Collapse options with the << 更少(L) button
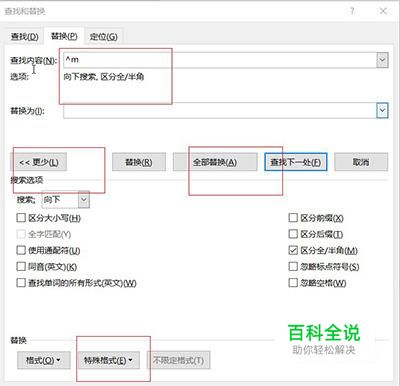 [x=39, y=162]
